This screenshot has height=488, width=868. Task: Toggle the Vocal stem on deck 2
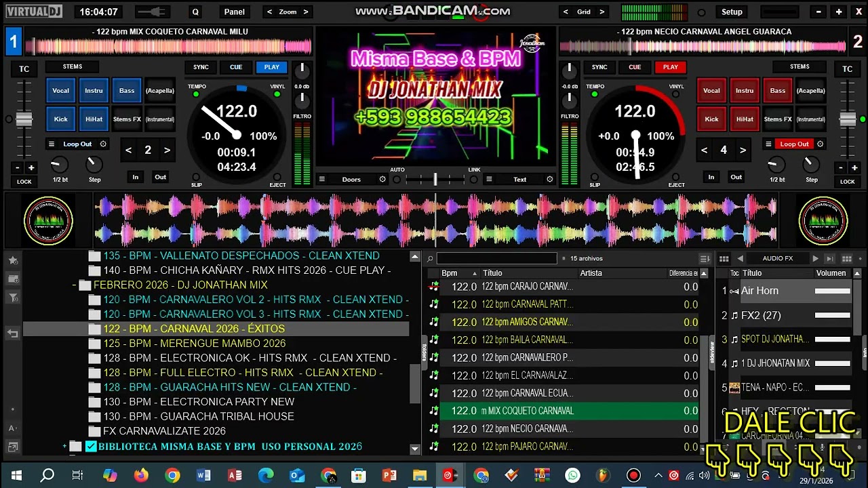point(711,91)
